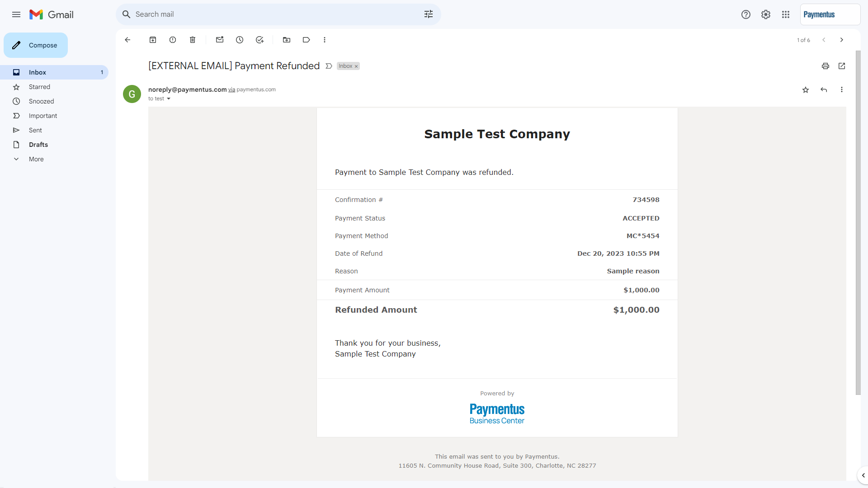
Task: Star this message from noreply@paymentus.com
Action: (806, 90)
